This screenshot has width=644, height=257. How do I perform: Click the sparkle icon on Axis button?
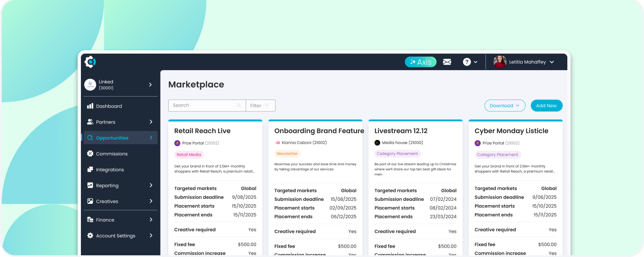(x=413, y=62)
